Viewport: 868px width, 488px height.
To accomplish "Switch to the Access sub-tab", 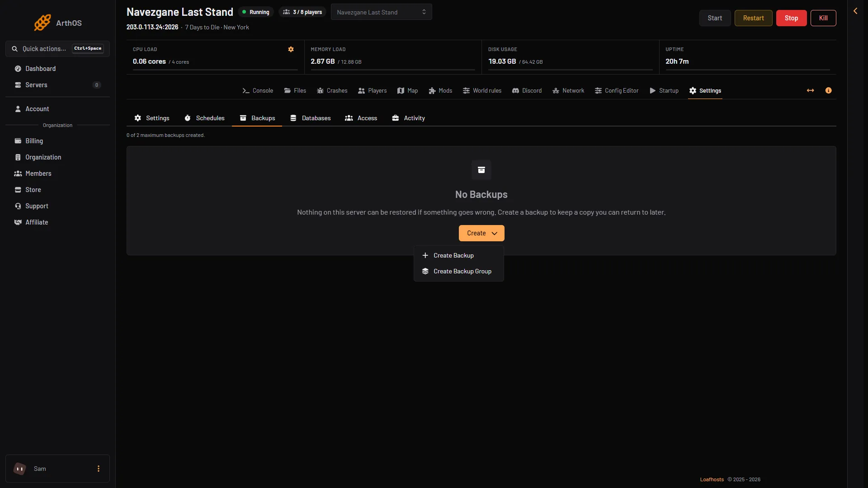I will pyautogui.click(x=361, y=118).
